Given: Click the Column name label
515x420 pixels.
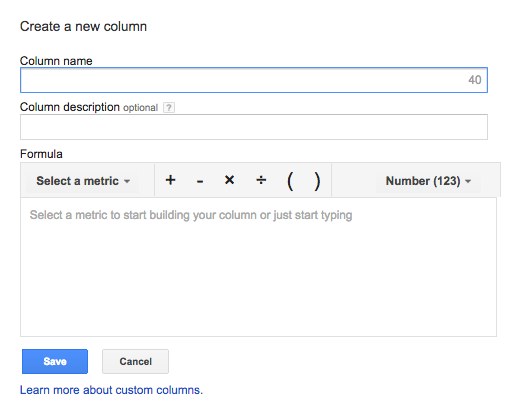Looking at the screenshot, I should pos(56,61).
